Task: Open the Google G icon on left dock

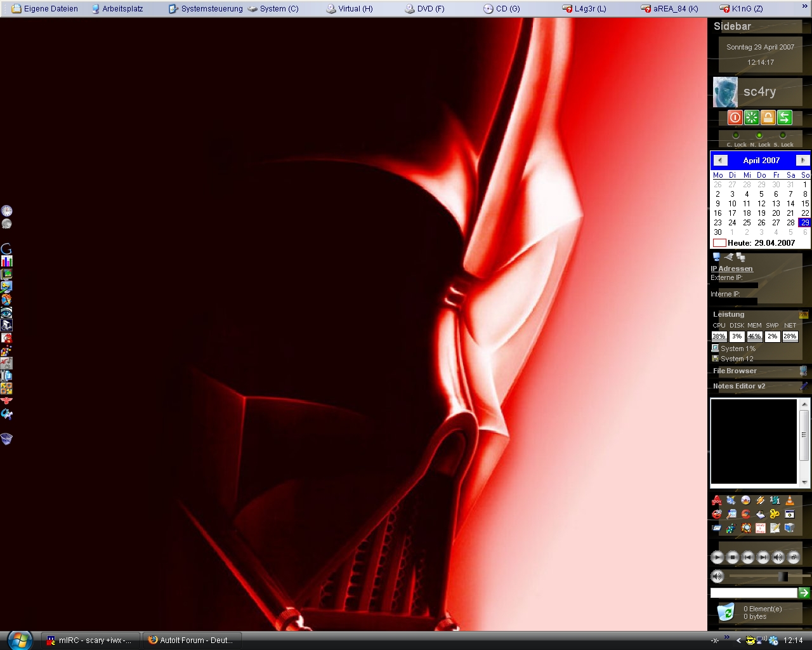Action: coord(6,249)
